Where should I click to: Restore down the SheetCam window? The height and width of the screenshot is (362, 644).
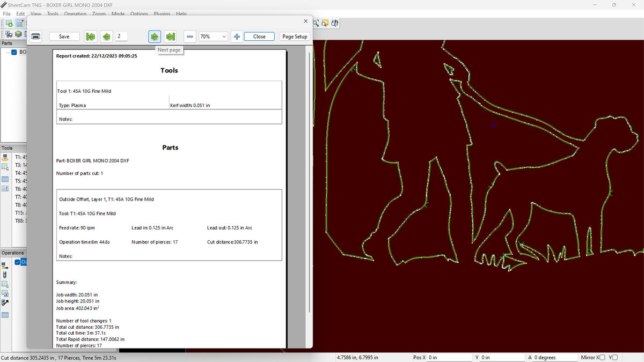pos(614,4)
